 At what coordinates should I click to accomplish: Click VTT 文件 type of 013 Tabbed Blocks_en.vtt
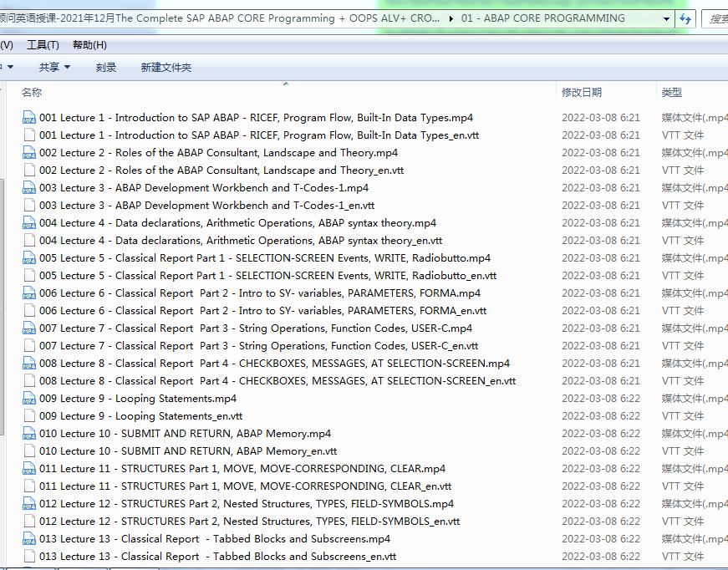[683, 557]
